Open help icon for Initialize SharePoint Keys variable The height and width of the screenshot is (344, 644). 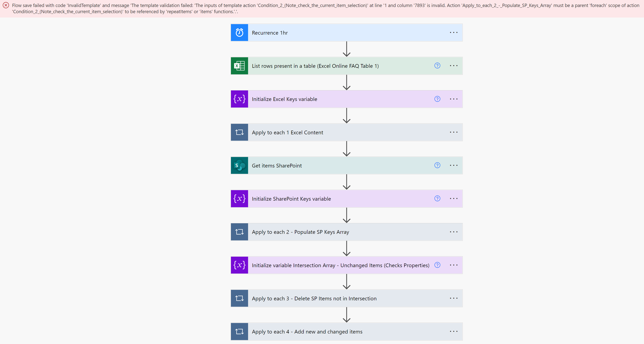[437, 199]
